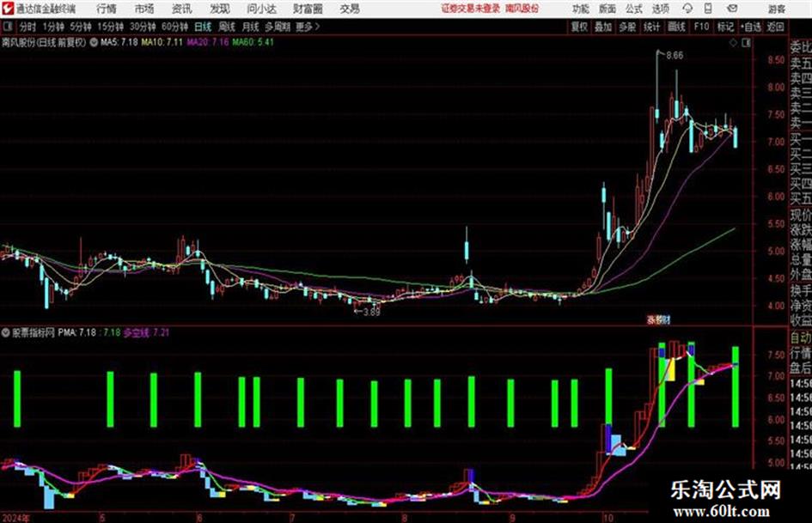
Task: Click the 统计 statistics toolbar button
Action: pyautogui.click(x=651, y=27)
